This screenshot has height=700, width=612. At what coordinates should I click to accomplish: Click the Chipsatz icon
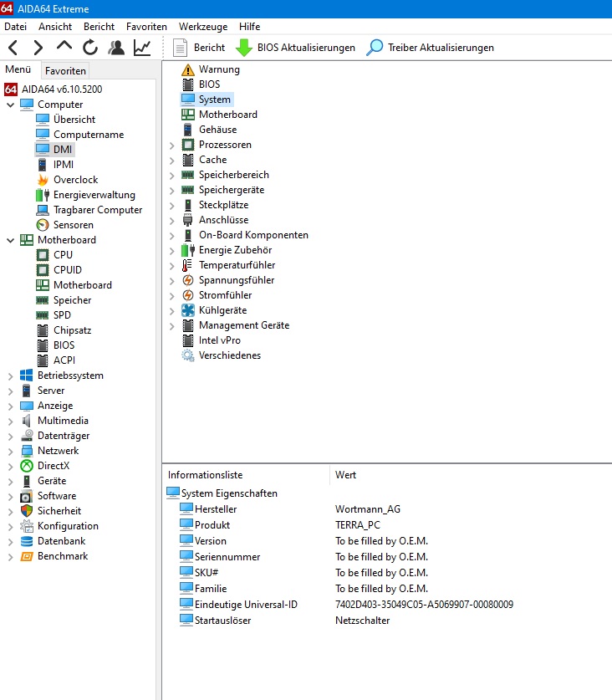pos(43,330)
